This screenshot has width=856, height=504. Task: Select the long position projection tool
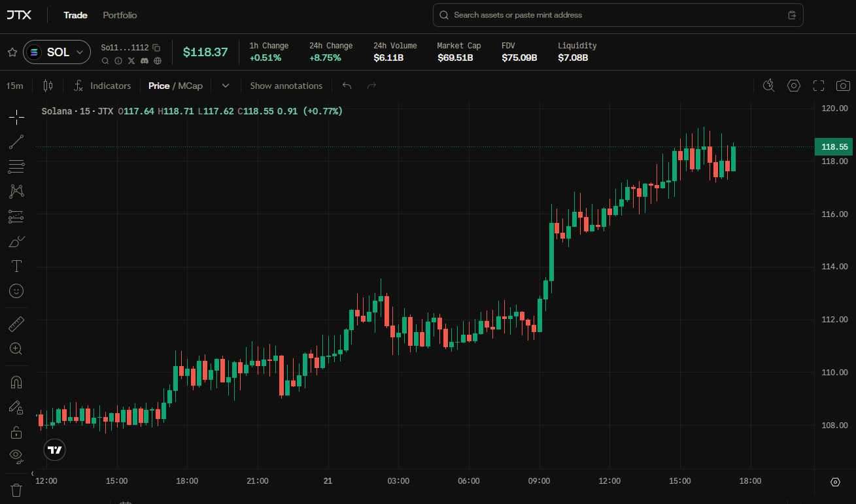(x=16, y=216)
